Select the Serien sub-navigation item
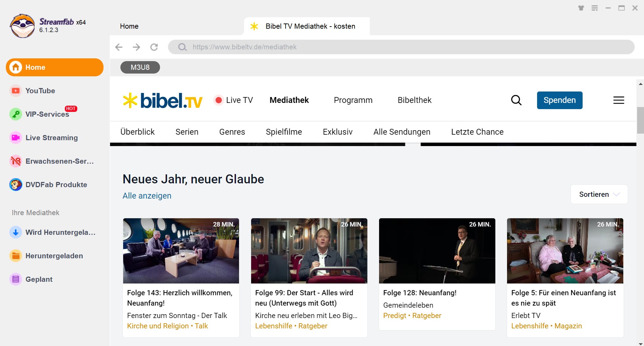The image size is (644, 346). pyautogui.click(x=187, y=132)
